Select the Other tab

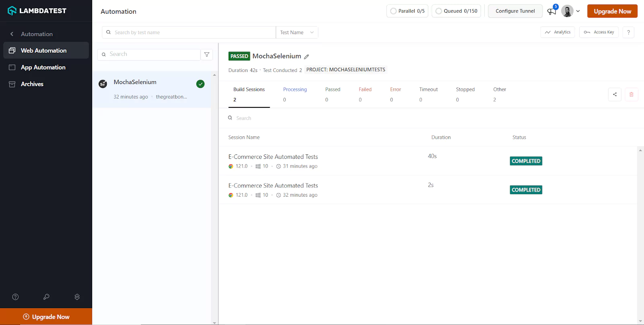[x=500, y=95]
